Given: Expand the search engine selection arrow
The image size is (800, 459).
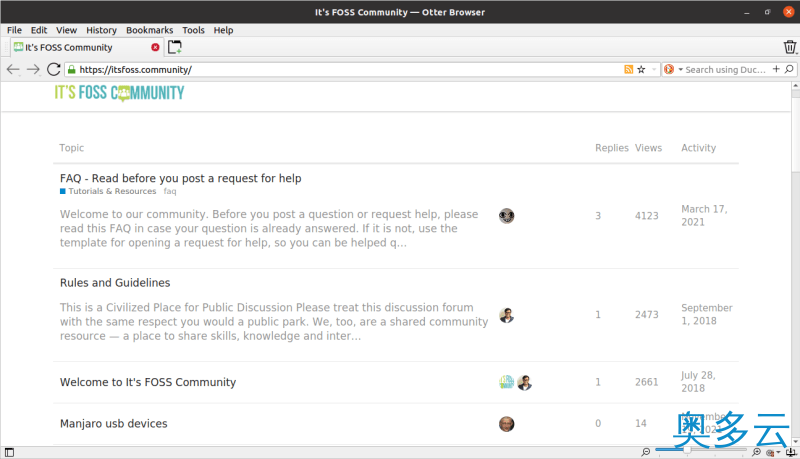Looking at the screenshot, I should 680,69.
